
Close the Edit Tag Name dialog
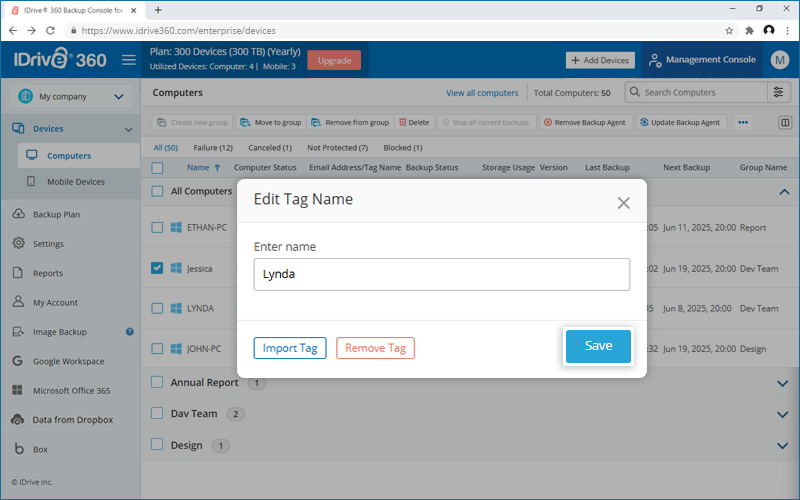coord(623,203)
